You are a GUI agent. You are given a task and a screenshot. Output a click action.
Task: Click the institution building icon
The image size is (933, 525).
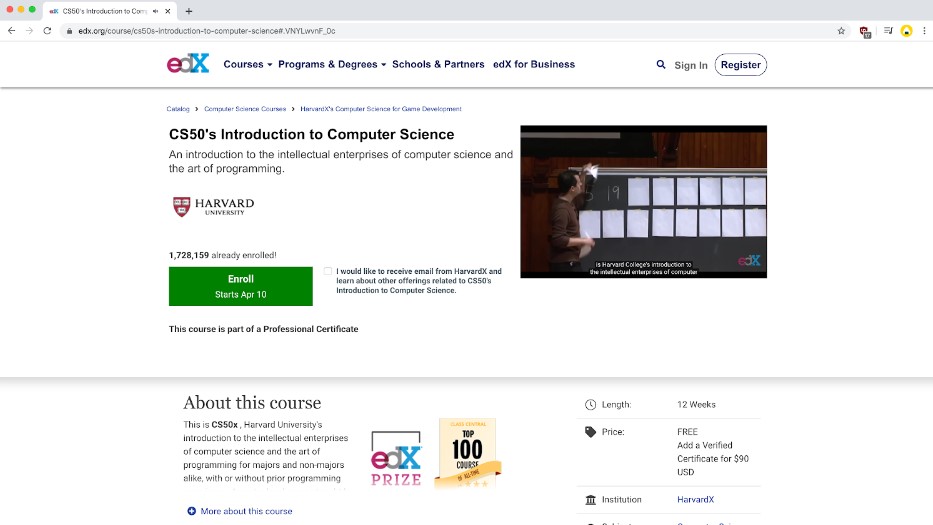pyautogui.click(x=590, y=500)
